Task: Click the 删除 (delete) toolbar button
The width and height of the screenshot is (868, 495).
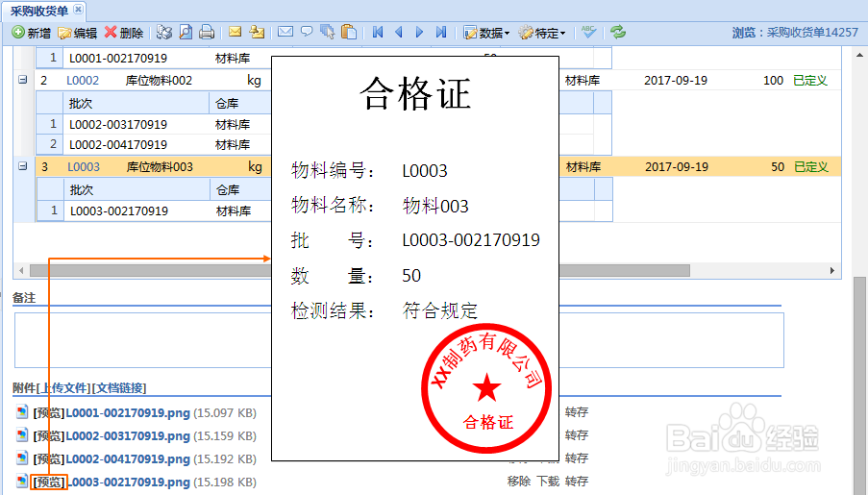Action: [124, 34]
